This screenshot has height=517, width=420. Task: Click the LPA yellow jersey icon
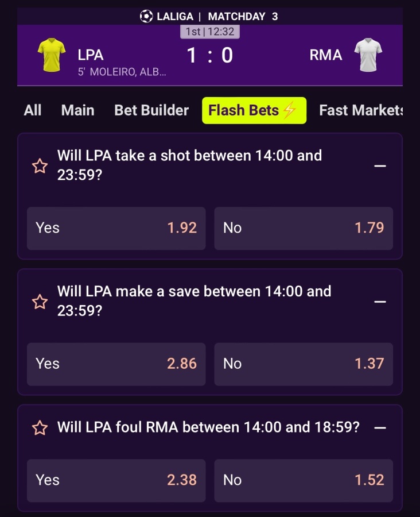[52, 55]
